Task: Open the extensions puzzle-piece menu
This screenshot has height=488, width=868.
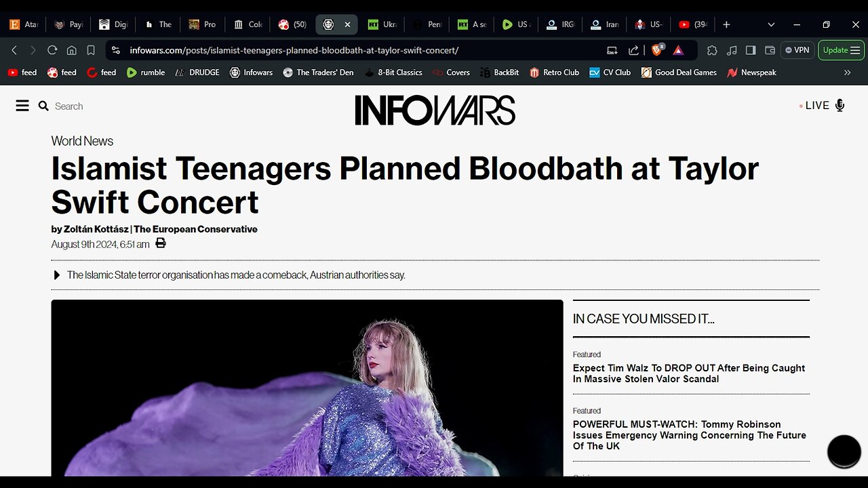Action: point(712,50)
